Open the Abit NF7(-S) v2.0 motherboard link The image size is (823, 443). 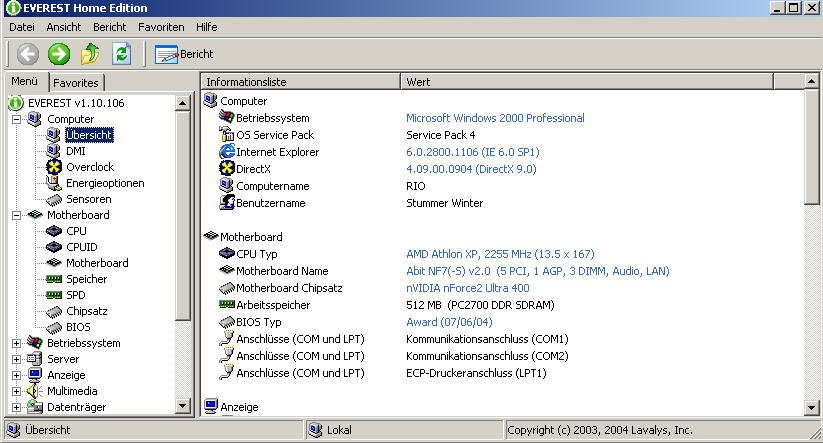(537, 271)
